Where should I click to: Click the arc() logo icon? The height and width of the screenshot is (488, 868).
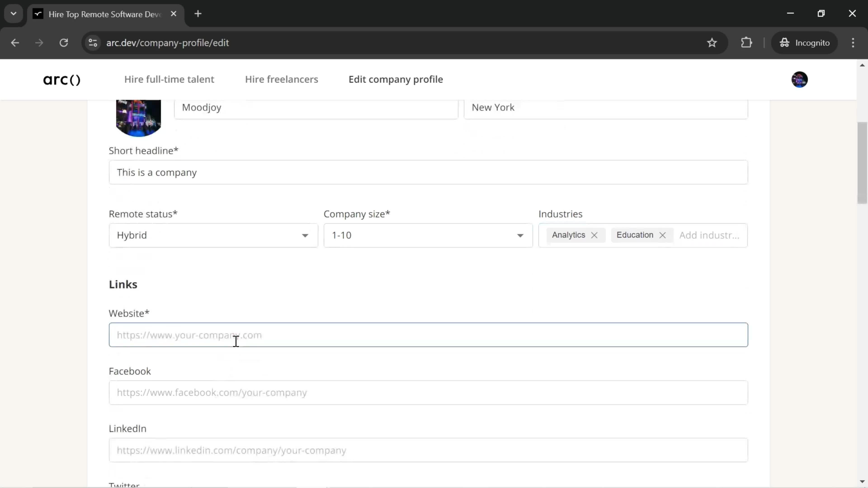click(x=61, y=79)
